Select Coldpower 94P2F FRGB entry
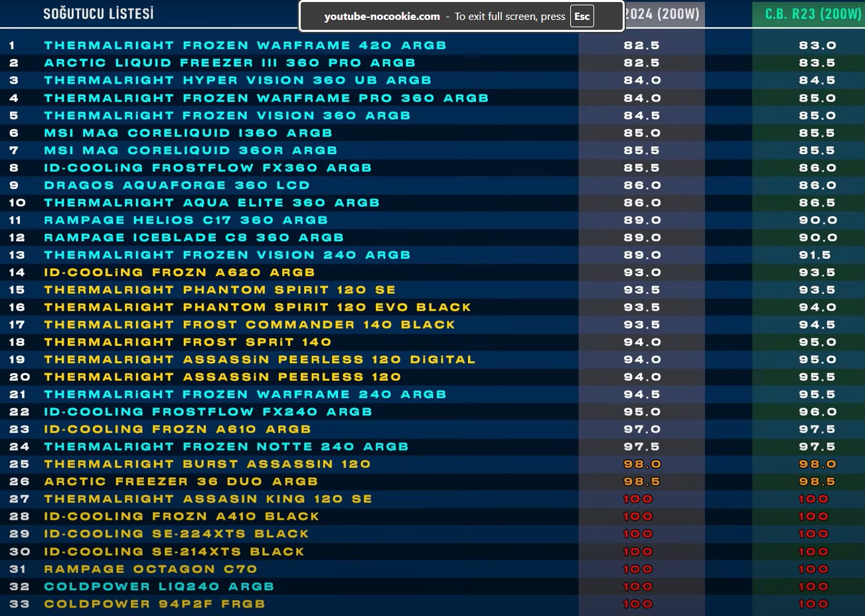 [154, 604]
